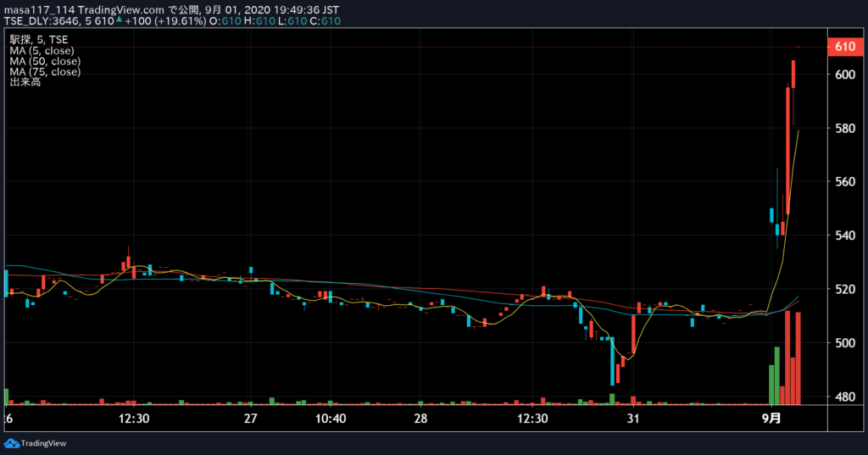Click the masa117_114 author name
Viewport: 868px width, 455px height.
pyautogui.click(x=39, y=10)
